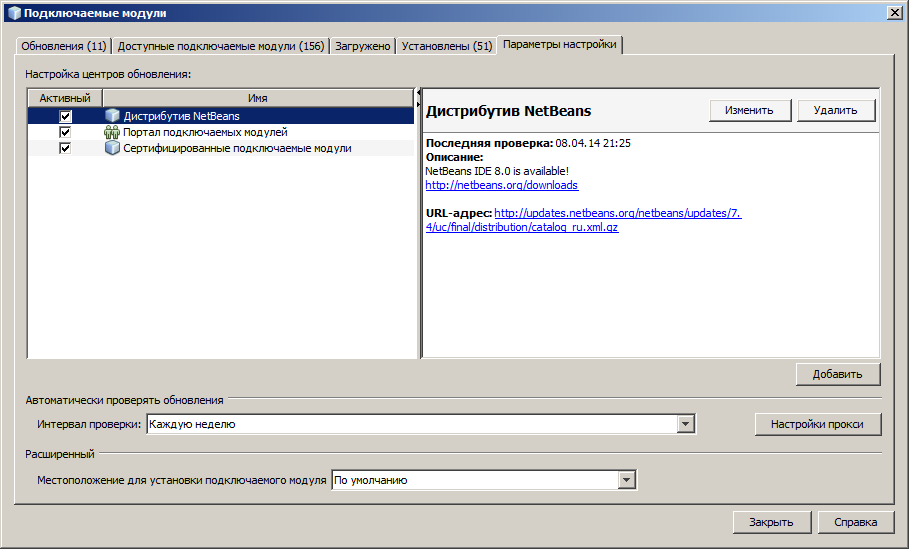Open the netbeans.org/downloads link
The image size is (909, 549).
tap(501, 186)
